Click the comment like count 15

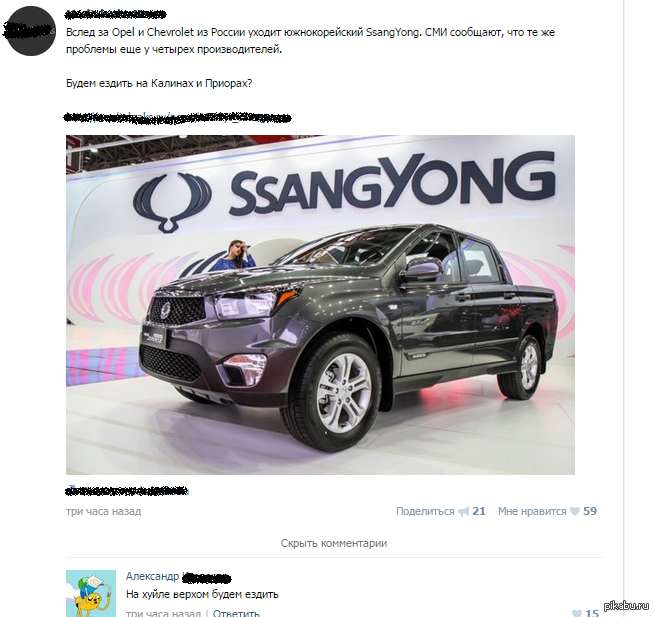point(592,613)
